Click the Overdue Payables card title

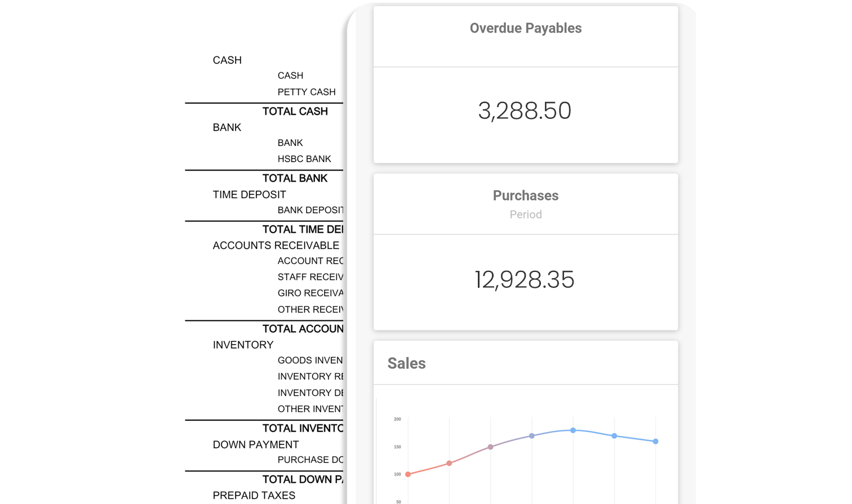tap(525, 28)
